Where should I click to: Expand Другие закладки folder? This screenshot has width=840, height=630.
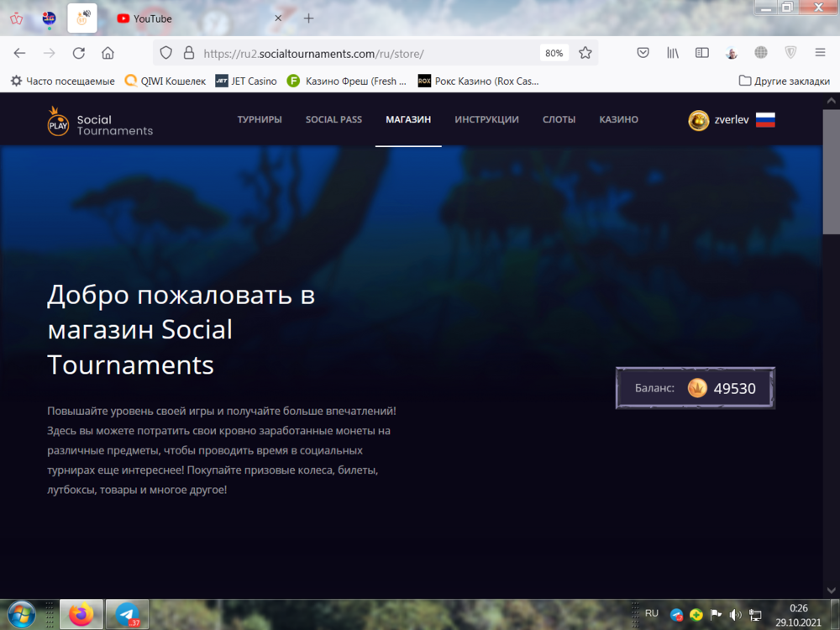[x=784, y=81]
